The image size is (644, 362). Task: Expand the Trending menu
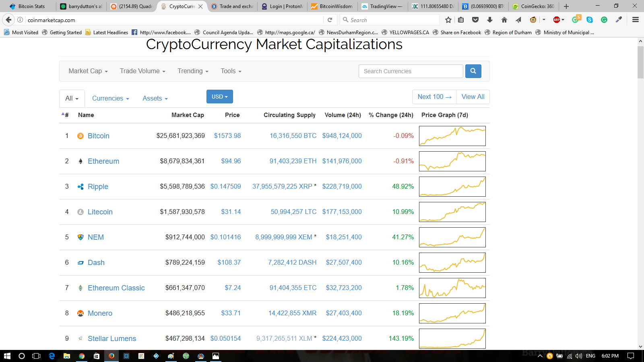(x=193, y=71)
